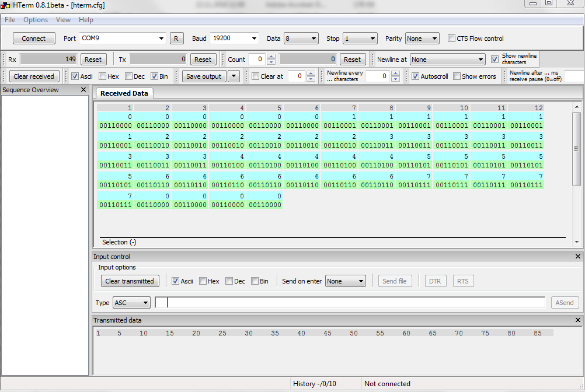Viewport: 585px width, 392px height.
Task: Decrease Newline every characters value
Action: 395,79
